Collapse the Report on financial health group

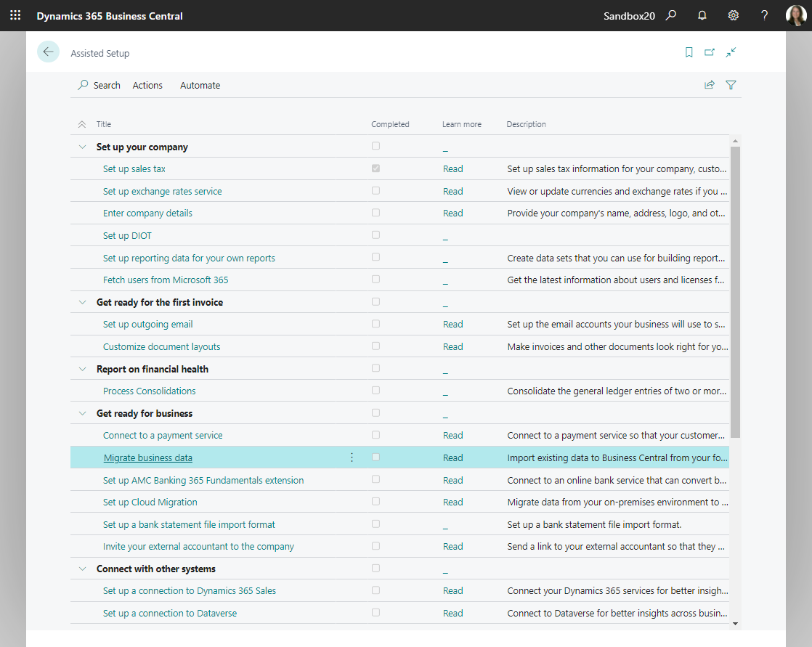click(x=82, y=369)
